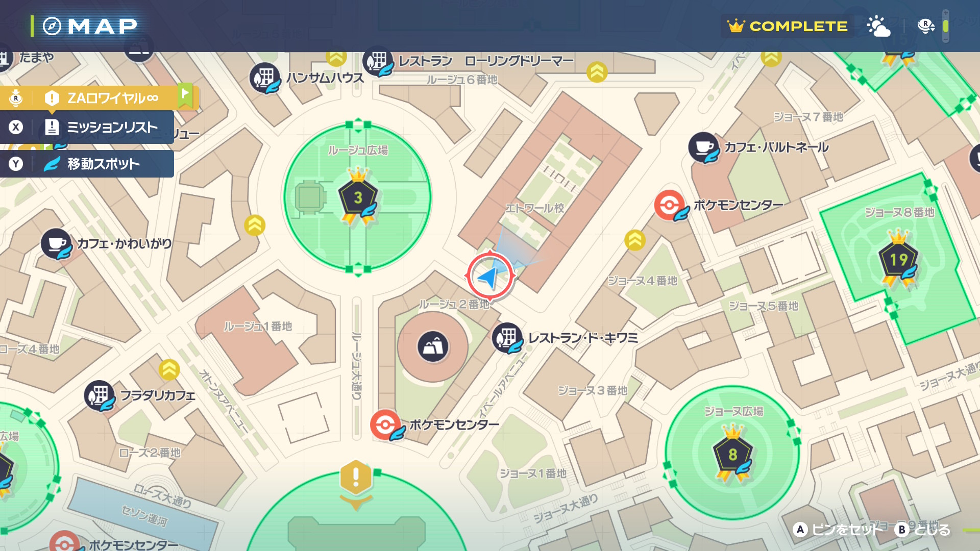Image resolution: width=980 pixels, height=551 pixels.
Task: Click Restaurant Rolling Dreamer building icon
Action: point(378,62)
